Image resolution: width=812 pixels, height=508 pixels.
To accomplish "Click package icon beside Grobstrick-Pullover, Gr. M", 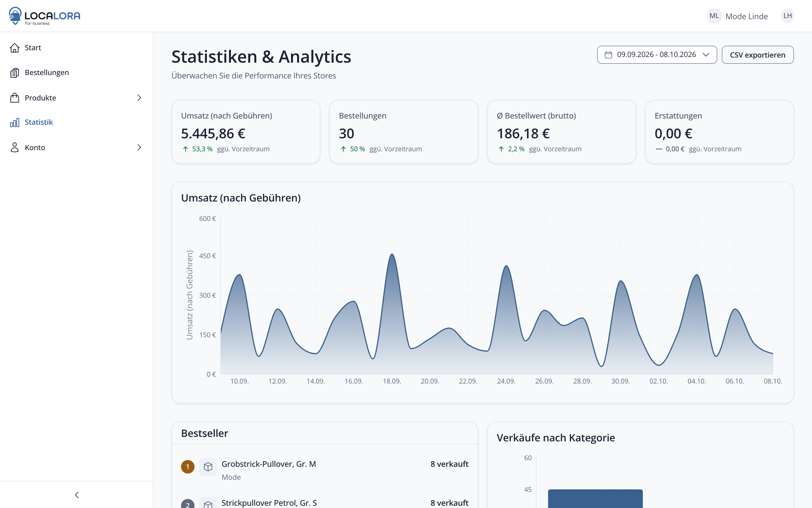I will (x=208, y=467).
